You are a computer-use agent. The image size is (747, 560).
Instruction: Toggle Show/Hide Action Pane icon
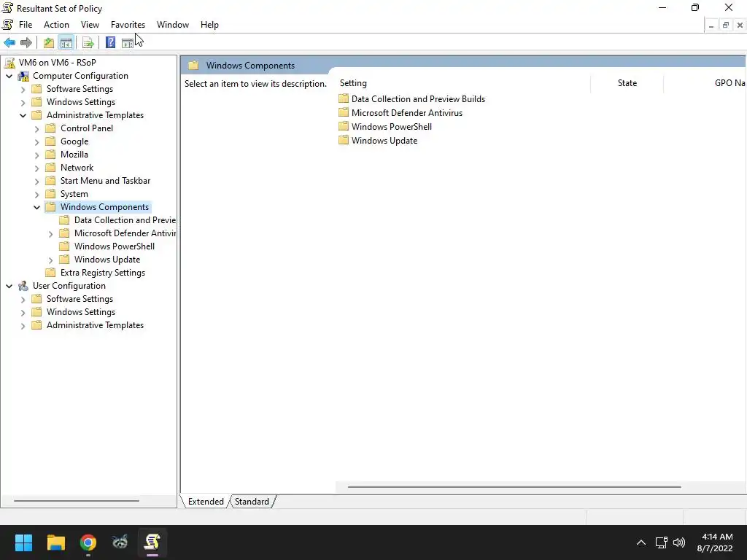[x=127, y=43]
